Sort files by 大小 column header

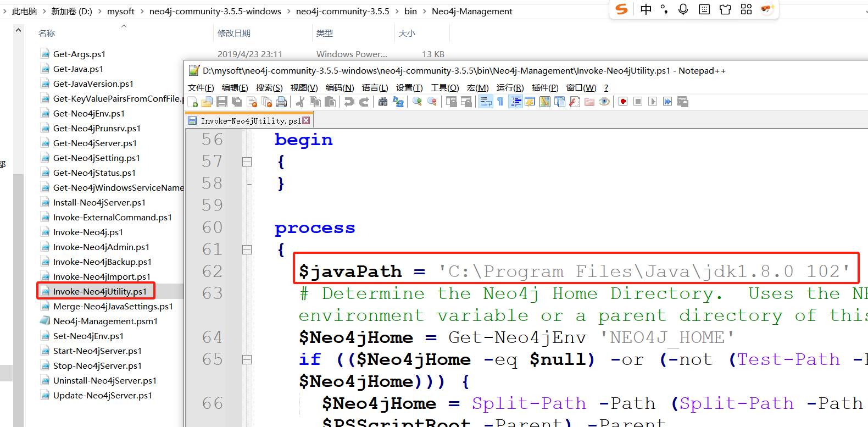(x=422, y=33)
